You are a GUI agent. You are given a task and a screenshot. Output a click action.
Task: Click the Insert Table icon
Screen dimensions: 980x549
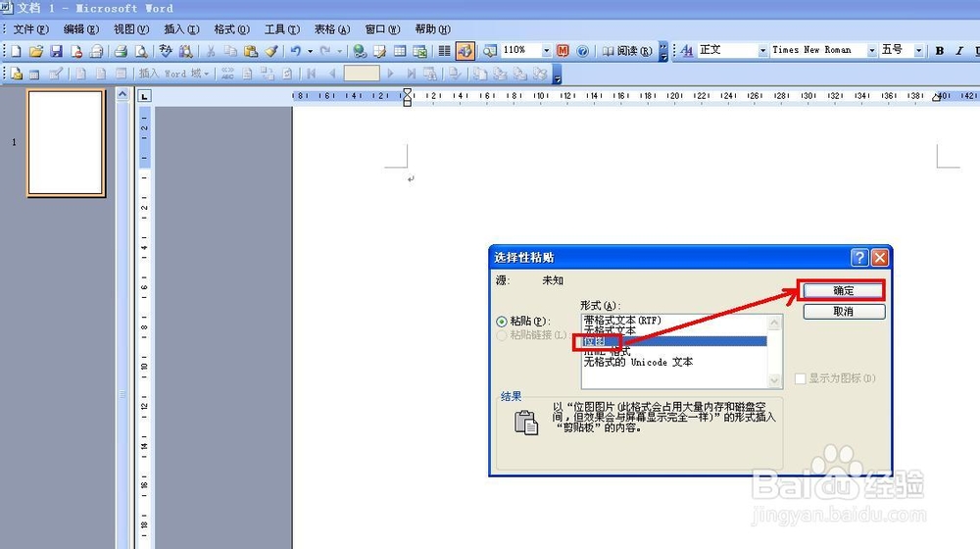coord(400,51)
